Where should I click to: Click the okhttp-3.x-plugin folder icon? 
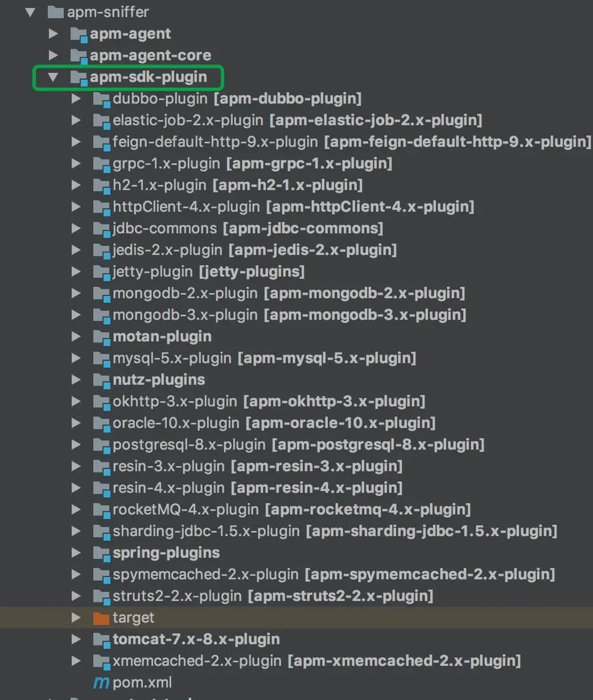[101, 402]
